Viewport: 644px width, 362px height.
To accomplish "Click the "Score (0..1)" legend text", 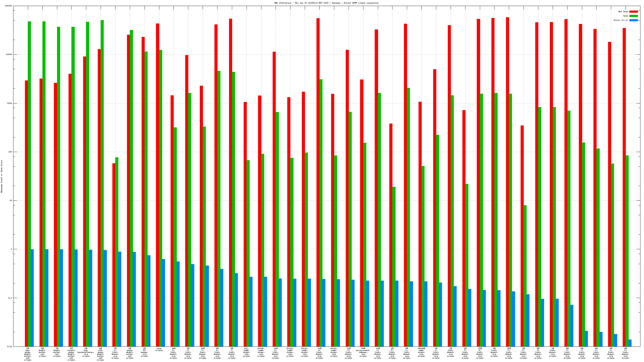I will tap(621, 20).
